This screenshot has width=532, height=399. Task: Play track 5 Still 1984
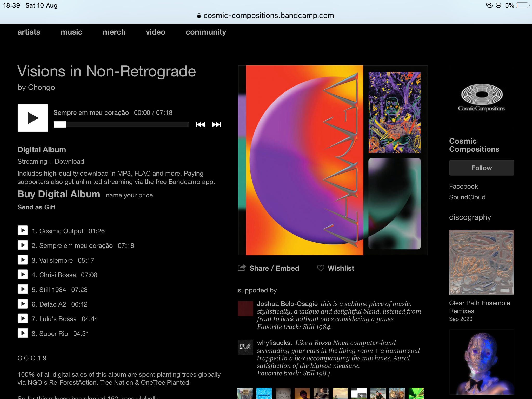23,289
